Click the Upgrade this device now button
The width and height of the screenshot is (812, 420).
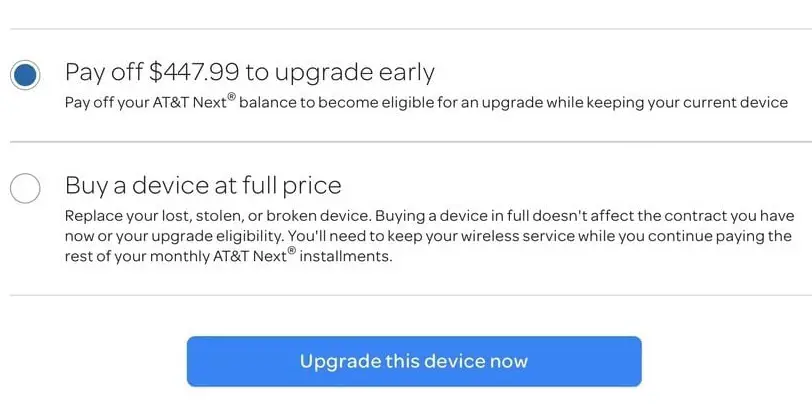click(413, 361)
